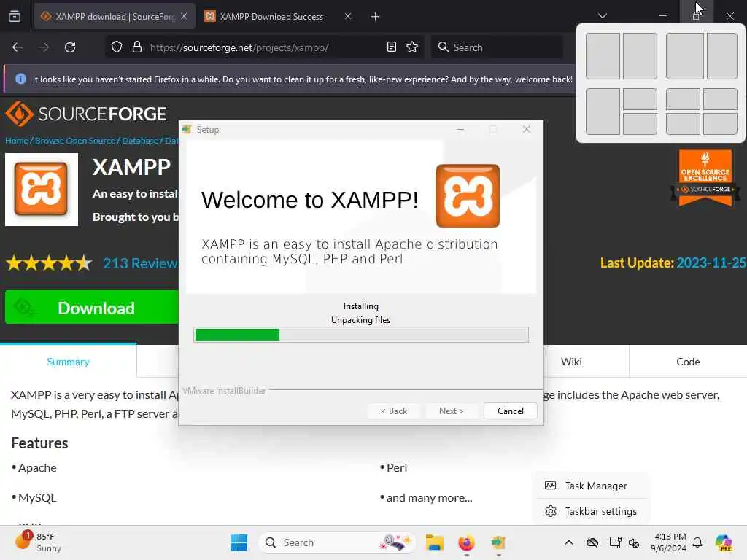Image resolution: width=747 pixels, height=560 pixels.
Task: Open Taskbar settings from context menu
Action: (591, 511)
